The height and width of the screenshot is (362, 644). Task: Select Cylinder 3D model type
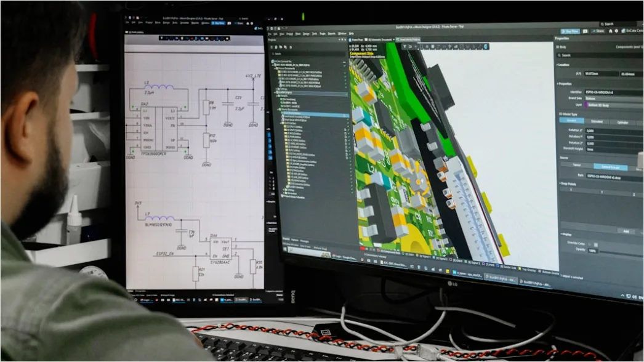click(x=622, y=122)
